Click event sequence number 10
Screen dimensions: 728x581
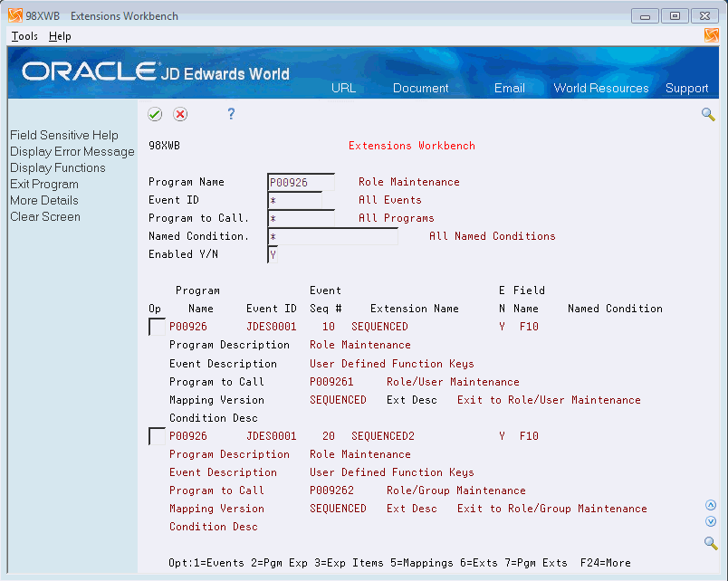329,327
